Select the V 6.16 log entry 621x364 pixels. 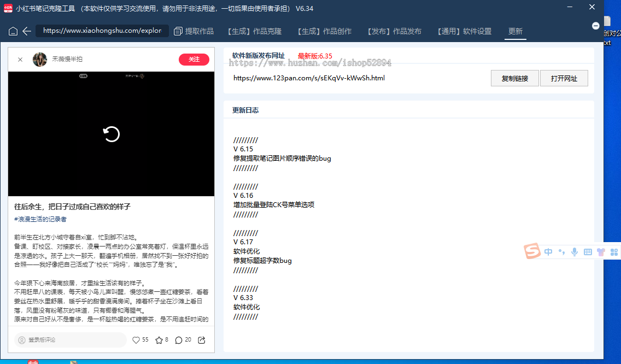243,195
